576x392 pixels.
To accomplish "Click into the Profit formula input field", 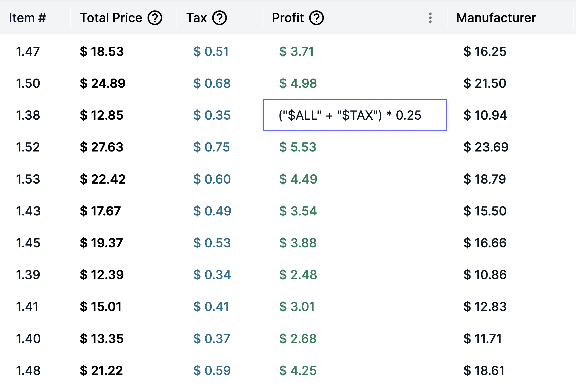I will click(354, 115).
